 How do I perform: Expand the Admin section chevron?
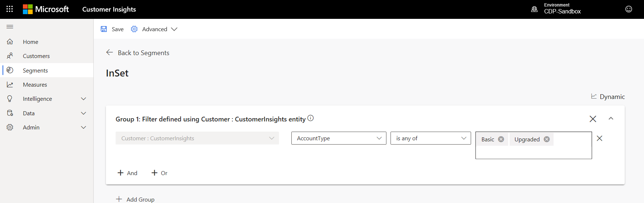point(84,127)
